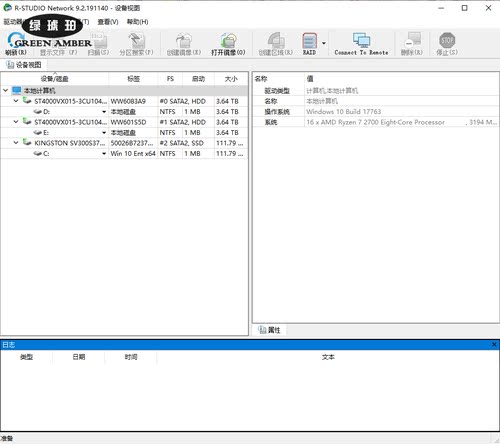Click the FS column header
500x444 pixels.
coord(170,79)
